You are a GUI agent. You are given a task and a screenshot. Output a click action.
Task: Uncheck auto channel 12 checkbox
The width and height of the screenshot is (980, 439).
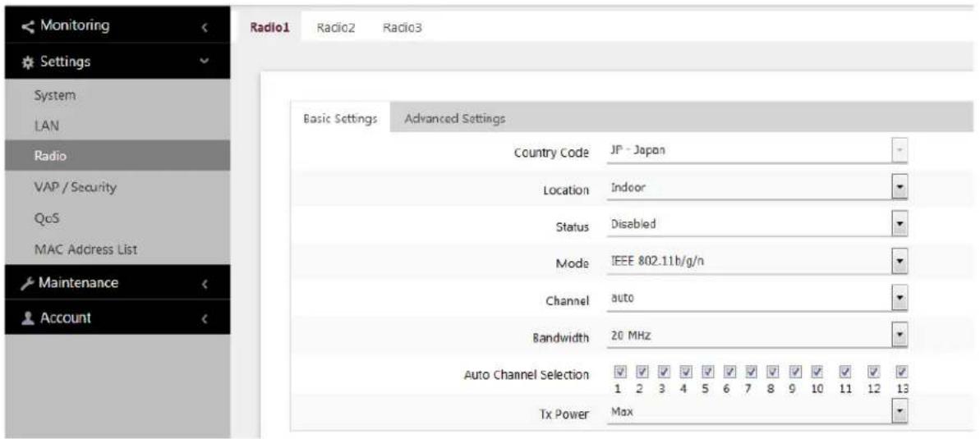click(873, 373)
